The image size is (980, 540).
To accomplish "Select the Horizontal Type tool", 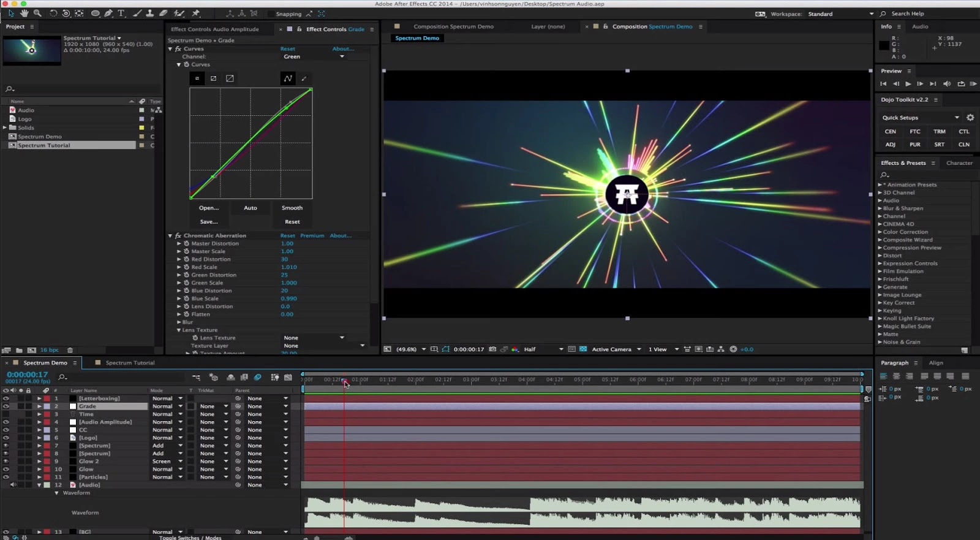I will (x=121, y=13).
